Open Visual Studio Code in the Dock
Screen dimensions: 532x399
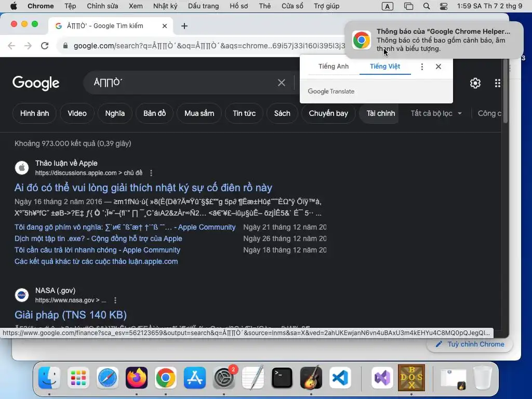click(x=340, y=378)
